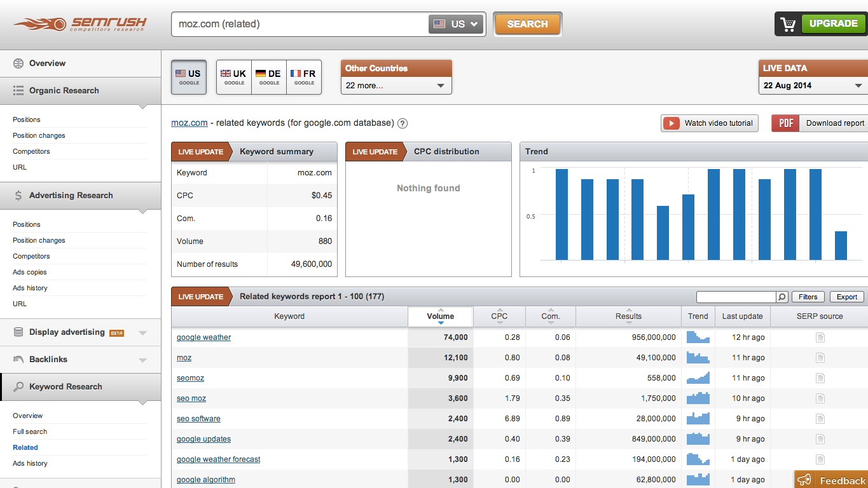Open SERP source icon for google updates
This screenshot has width=868, height=488.
[x=820, y=439]
